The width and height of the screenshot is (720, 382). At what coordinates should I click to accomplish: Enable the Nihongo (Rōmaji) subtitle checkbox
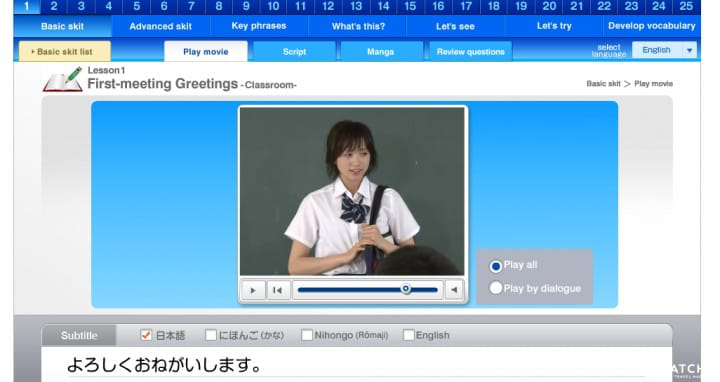pos(307,335)
